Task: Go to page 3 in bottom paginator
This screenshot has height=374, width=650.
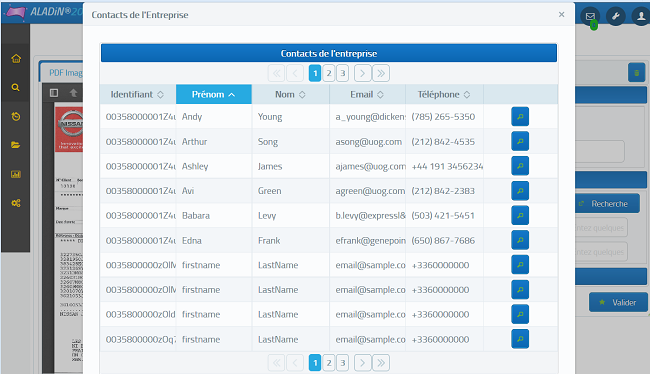Action: (x=342, y=363)
